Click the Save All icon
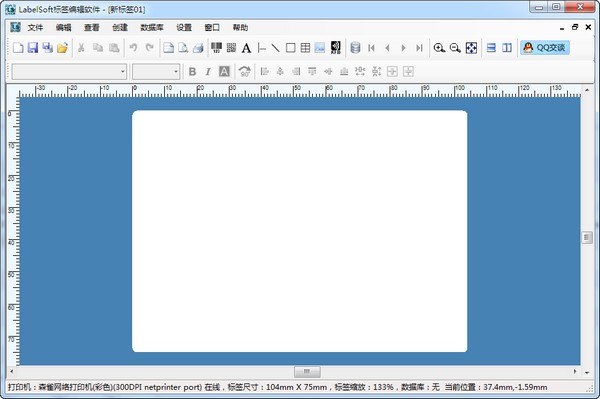Viewport: 600px width, 399px height. point(48,48)
